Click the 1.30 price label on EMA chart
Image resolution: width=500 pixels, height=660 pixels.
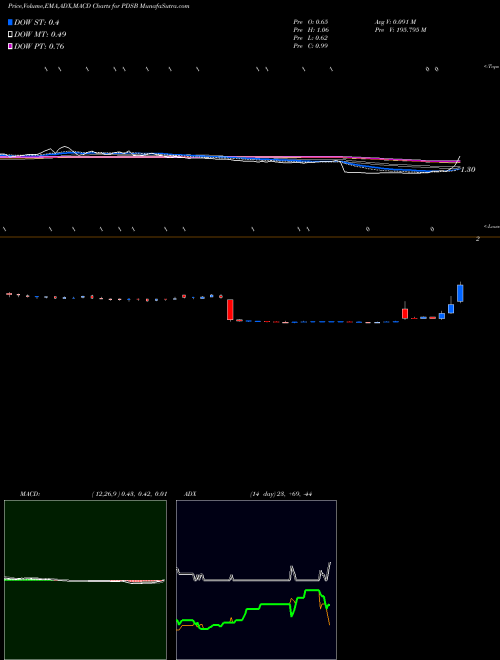468,170
